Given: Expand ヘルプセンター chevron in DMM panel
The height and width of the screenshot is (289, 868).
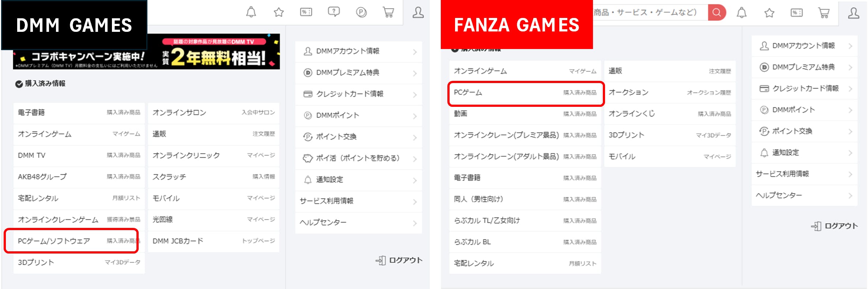Looking at the screenshot, I should click(x=415, y=223).
